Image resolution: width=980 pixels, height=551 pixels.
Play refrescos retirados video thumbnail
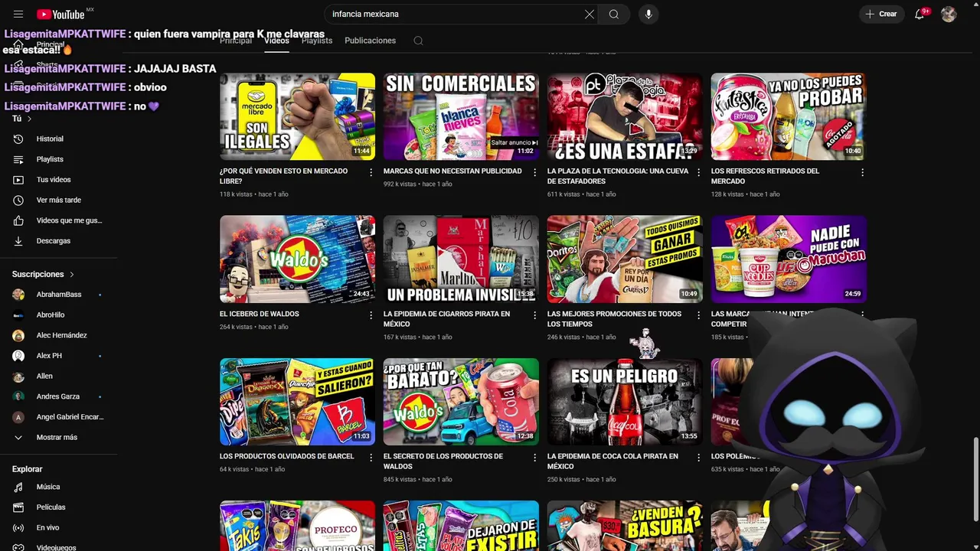click(x=789, y=116)
